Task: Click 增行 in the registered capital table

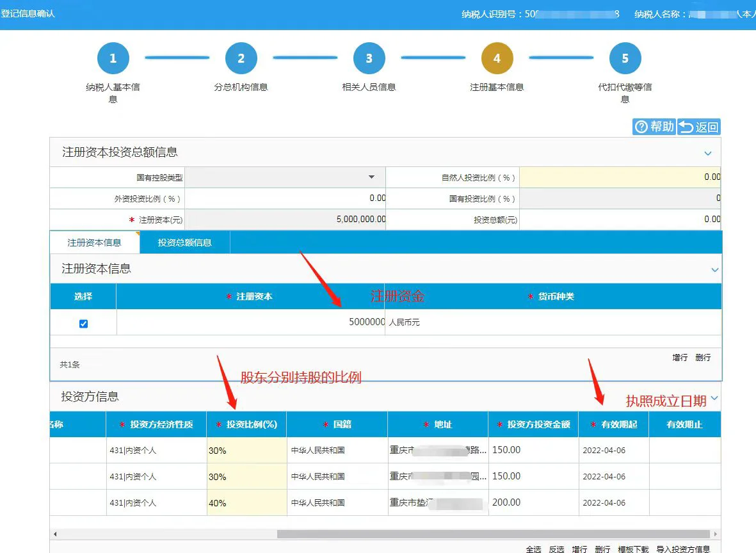Action: (680, 357)
